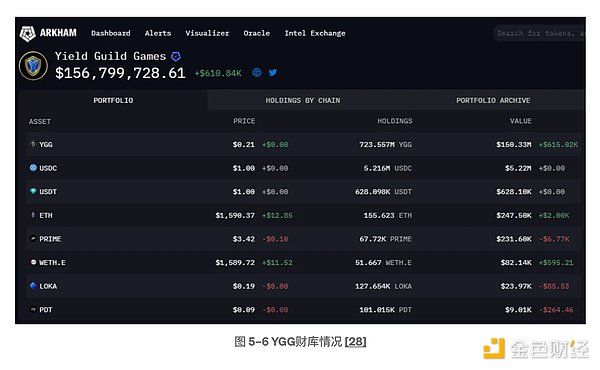
Task: Open the Intel Exchange menu item
Action: coord(315,33)
